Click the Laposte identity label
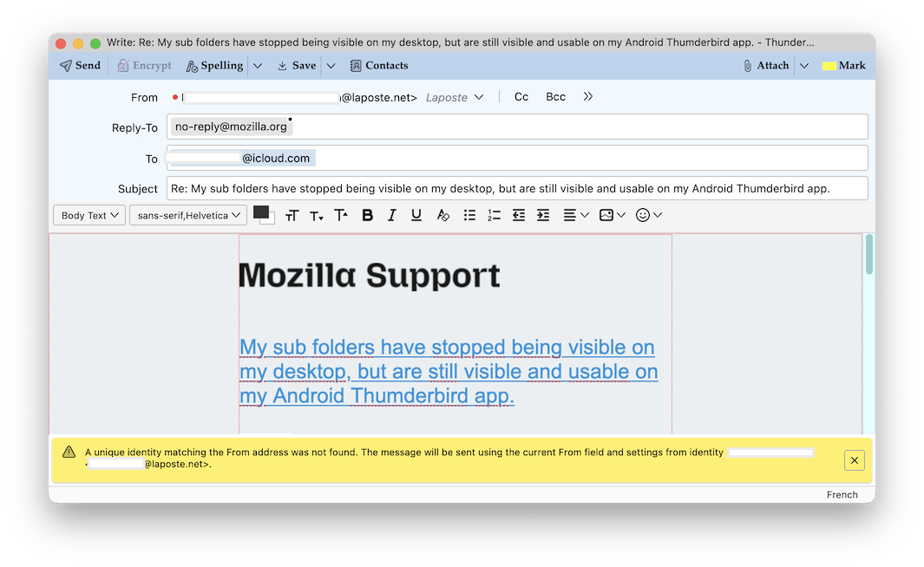The height and width of the screenshot is (567, 924). pyautogui.click(x=446, y=98)
